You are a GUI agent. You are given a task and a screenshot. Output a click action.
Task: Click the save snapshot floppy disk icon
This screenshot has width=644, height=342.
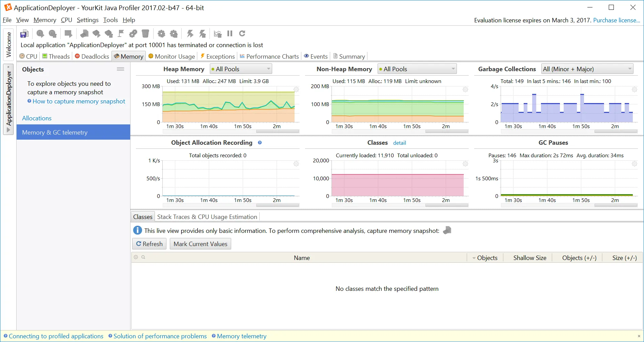(x=24, y=34)
